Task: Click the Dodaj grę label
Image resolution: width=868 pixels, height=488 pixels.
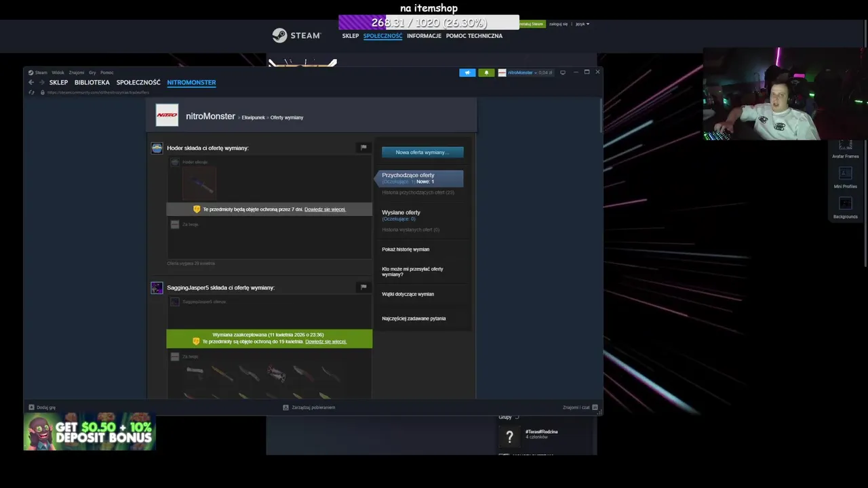Action: (x=46, y=407)
